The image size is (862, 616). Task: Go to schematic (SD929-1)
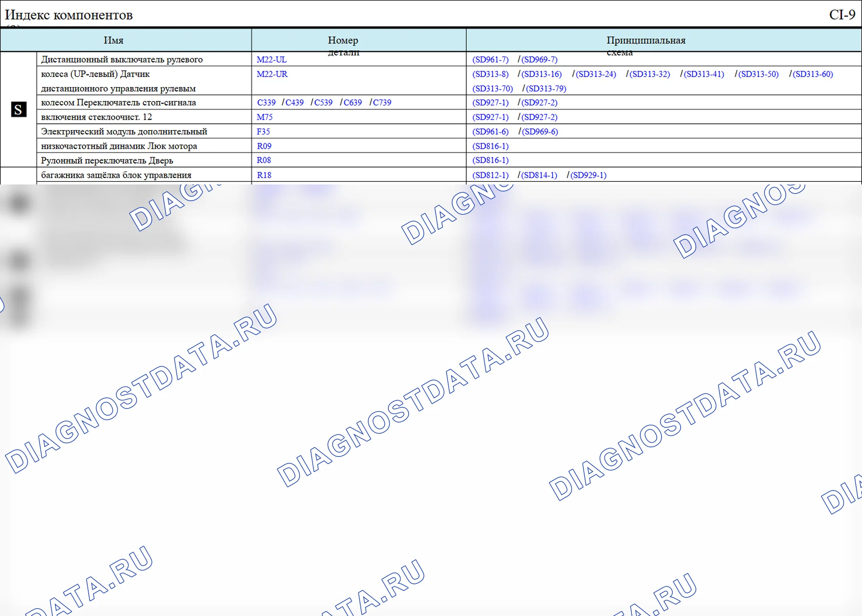pos(589,175)
